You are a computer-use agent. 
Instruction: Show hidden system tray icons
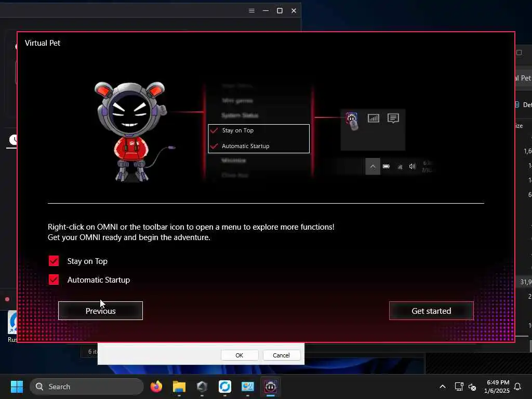click(x=443, y=387)
